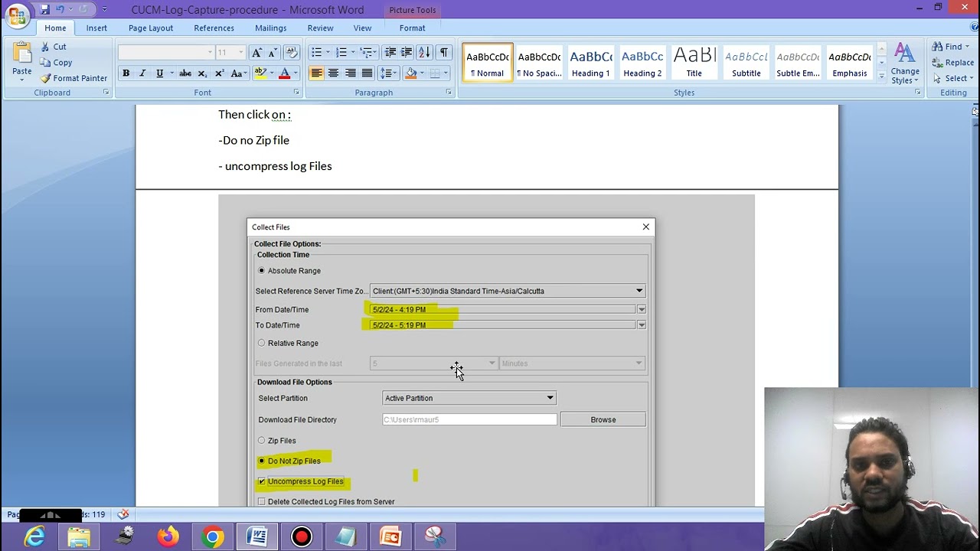
Task: Click the Paste clipboard icon
Action: tap(21, 54)
